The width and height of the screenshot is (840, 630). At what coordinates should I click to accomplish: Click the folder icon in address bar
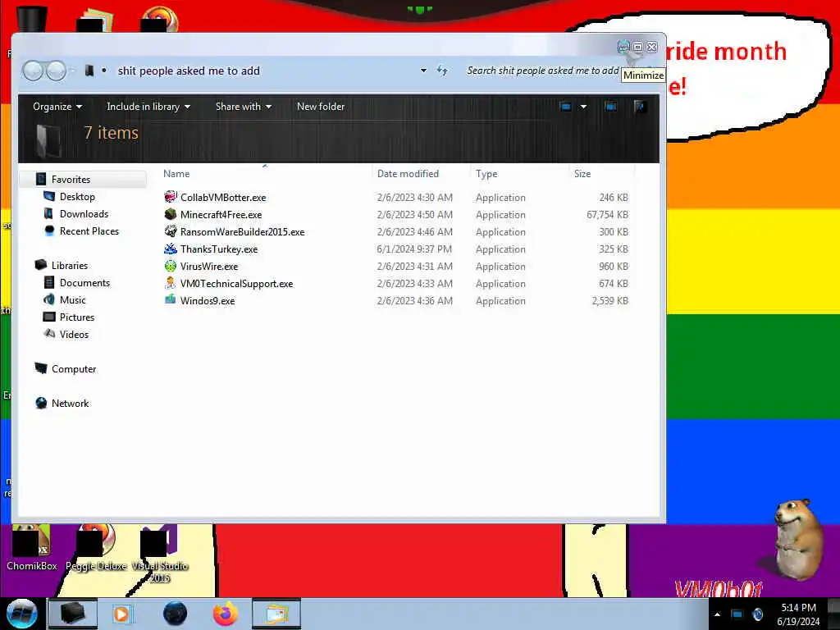[x=89, y=71]
